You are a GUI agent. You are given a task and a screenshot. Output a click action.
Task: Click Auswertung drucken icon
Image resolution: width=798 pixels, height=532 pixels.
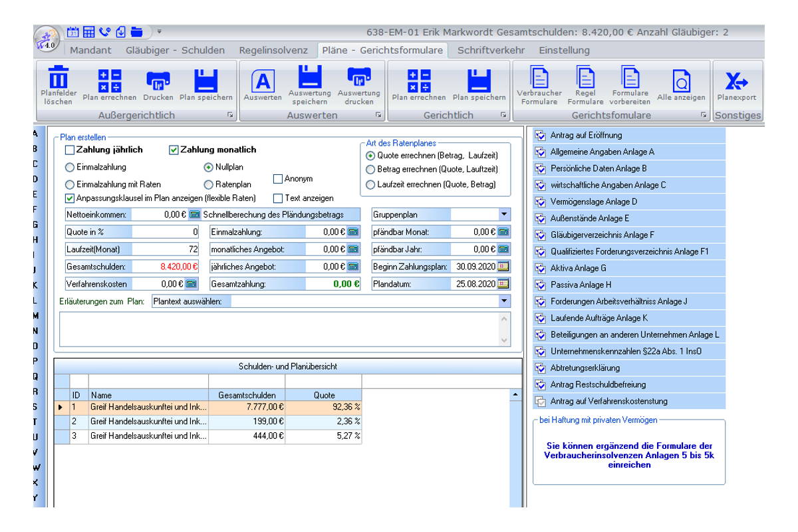point(358,76)
